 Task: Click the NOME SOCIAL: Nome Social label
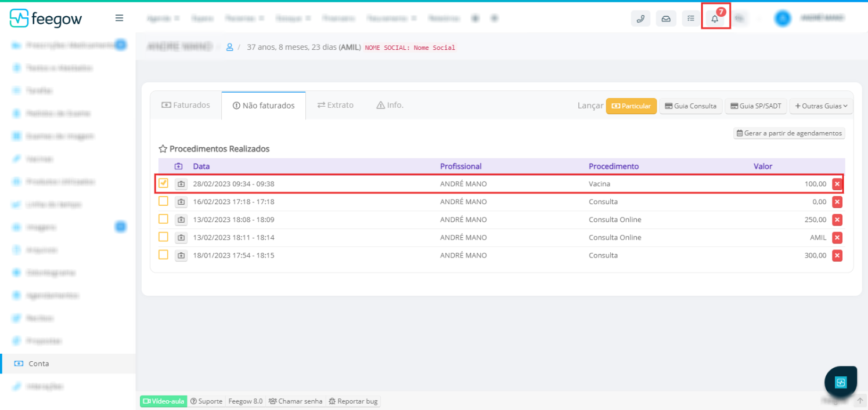[410, 48]
